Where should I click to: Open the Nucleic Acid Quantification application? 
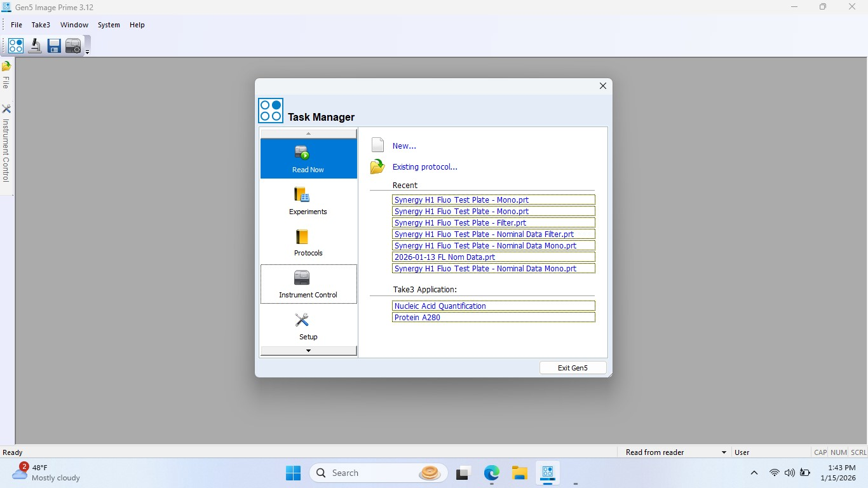(x=440, y=306)
